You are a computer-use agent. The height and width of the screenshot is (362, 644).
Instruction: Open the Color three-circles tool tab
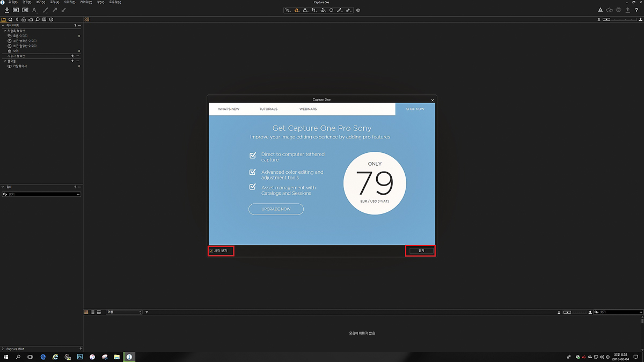click(x=24, y=19)
